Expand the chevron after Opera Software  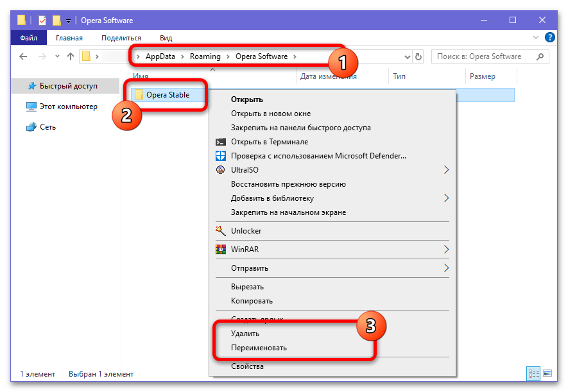point(295,56)
